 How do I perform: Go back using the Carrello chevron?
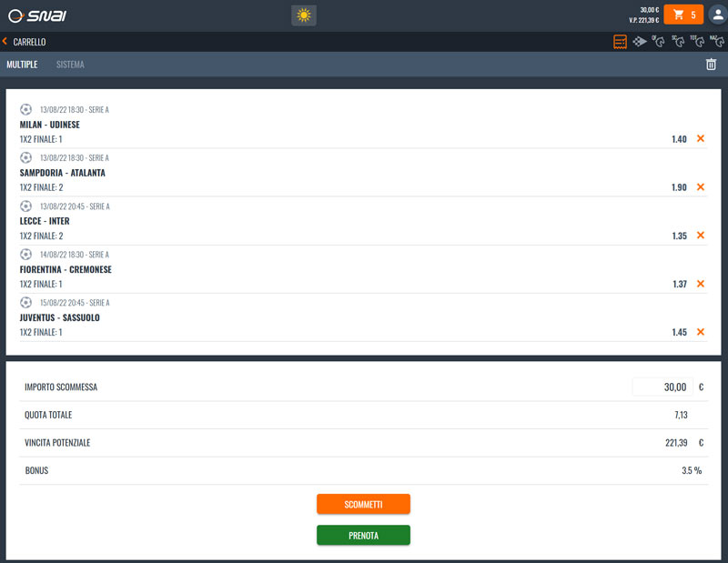pyautogui.click(x=5, y=42)
